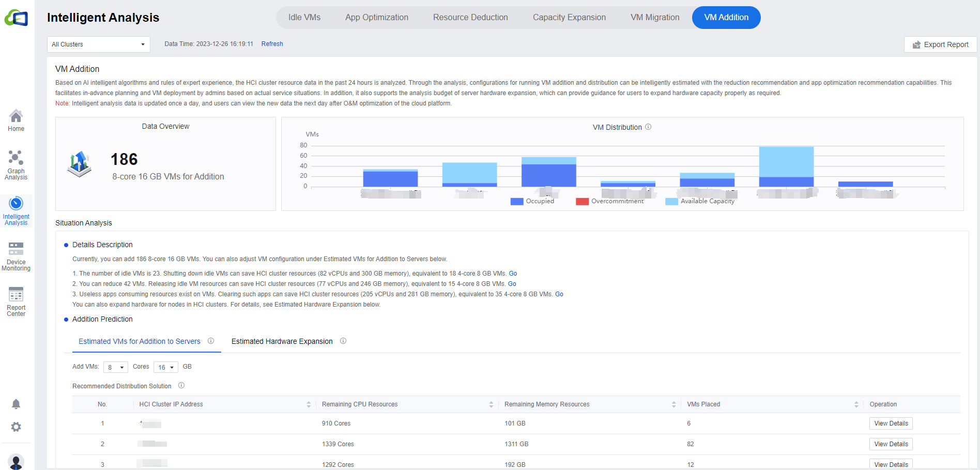Toggle Overcommitment legend series

point(609,201)
